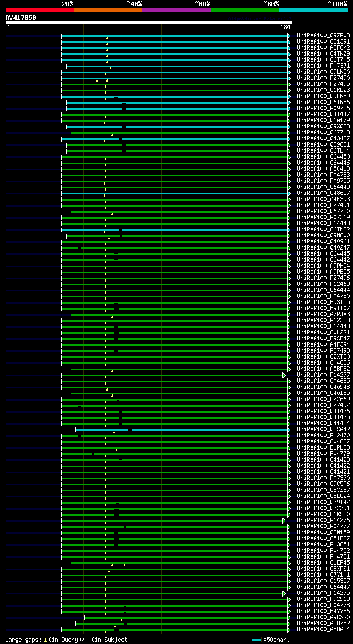Click the cyan ~100% identity legend segment
This screenshot has width=353, height=644.
[x=313, y=9]
